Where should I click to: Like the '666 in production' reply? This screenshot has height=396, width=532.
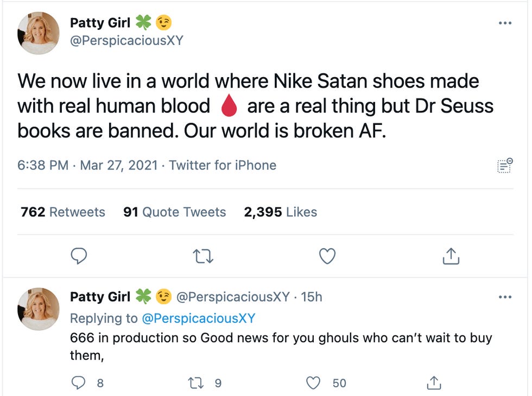[x=314, y=383]
